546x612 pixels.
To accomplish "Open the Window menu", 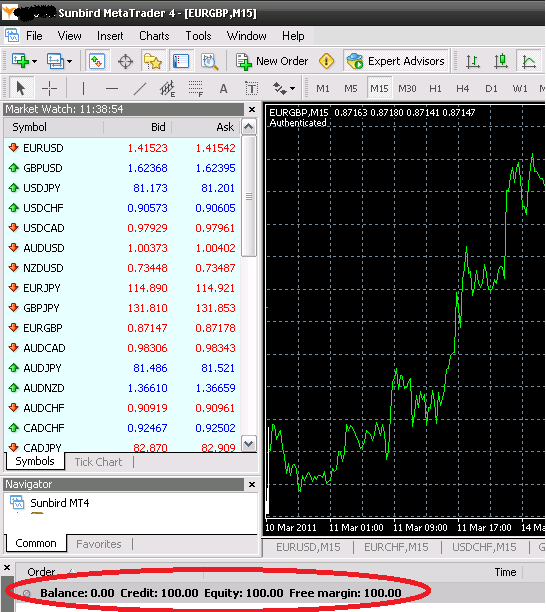I will (x=247, y=36).
